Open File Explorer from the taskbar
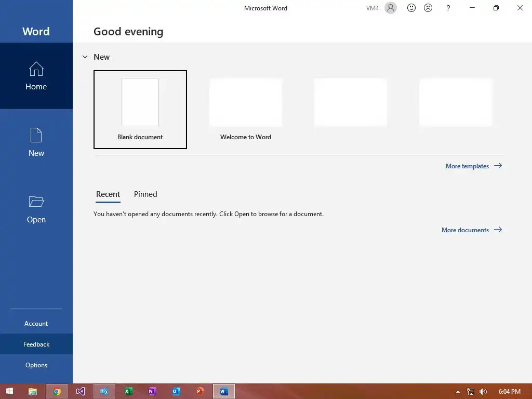This screenshot has width=532, height=399. coord(33,391)
